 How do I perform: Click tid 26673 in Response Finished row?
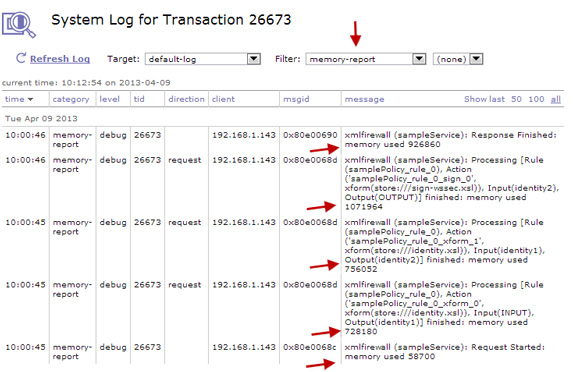pyautogui.click(x=148, y=135)
